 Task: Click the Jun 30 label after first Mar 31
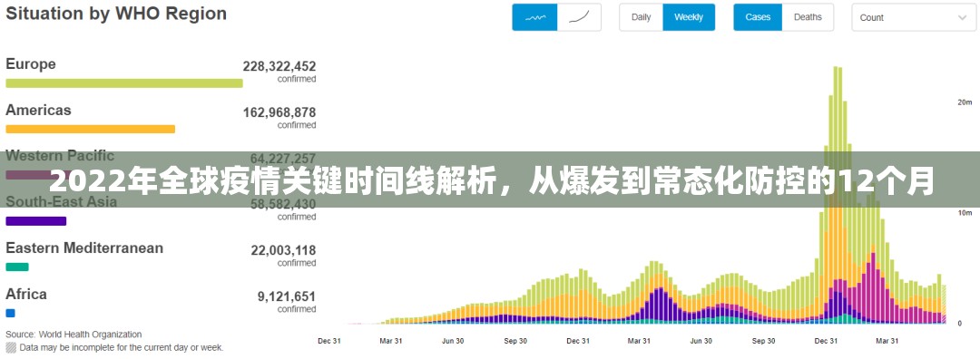(x=453, y=341)
